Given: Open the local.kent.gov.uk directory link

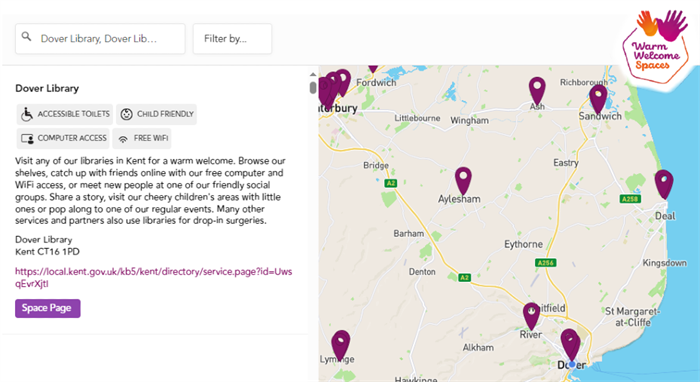Looking at the screenshot, I should pyautogui.click(x=154, y=278).
